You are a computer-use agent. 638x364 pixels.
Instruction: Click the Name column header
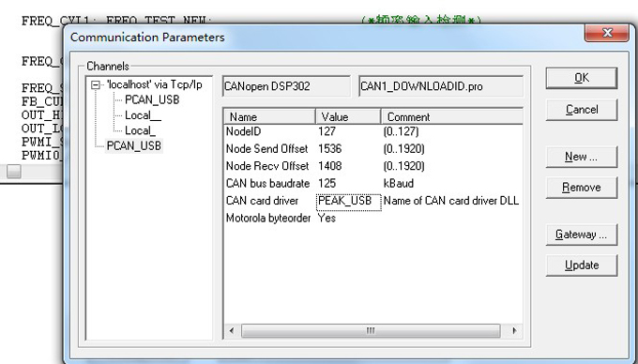pyautogui.click(x=270, y=117)
